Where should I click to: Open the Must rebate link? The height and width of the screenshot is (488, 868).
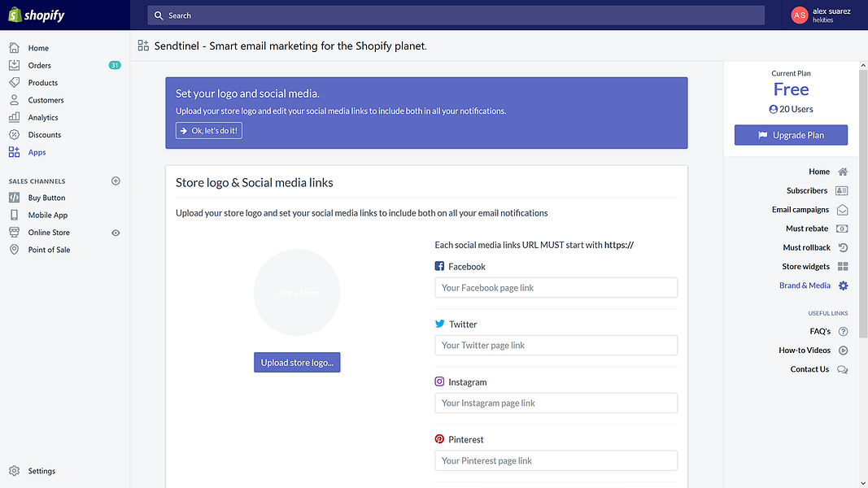point(806,229)
